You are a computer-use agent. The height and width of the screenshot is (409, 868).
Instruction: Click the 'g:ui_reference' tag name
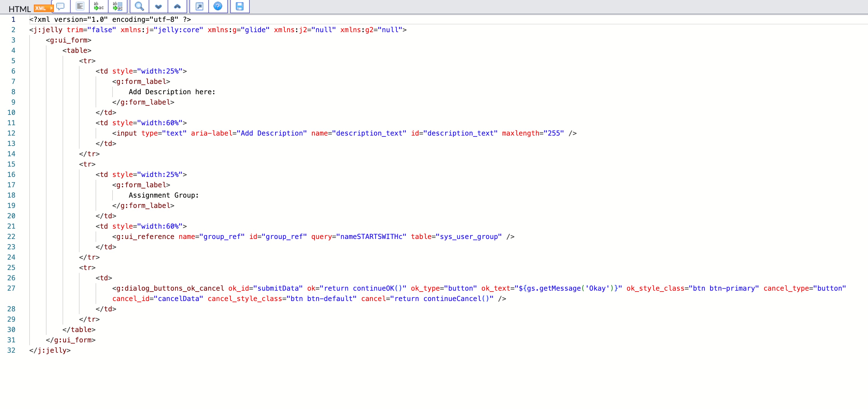145,237
